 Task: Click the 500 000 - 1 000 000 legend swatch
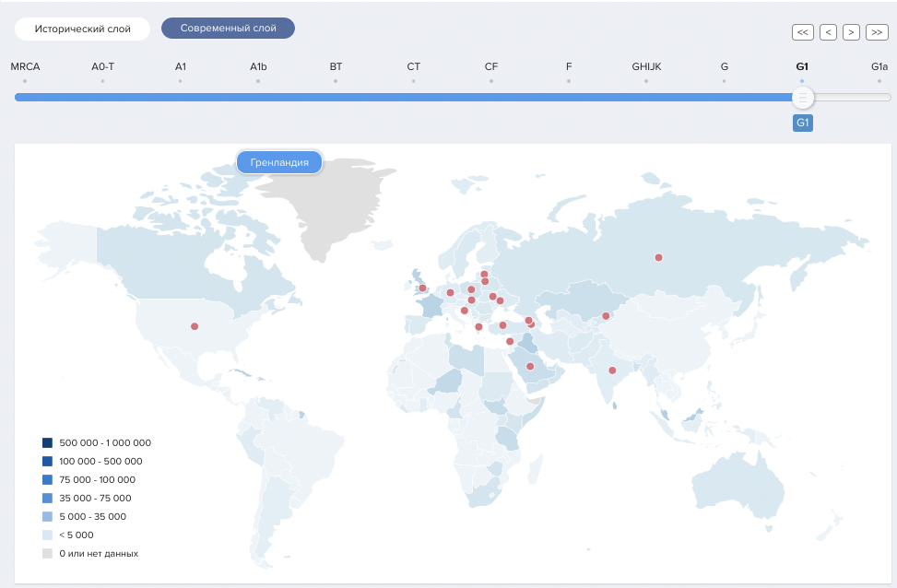[47, 442]
